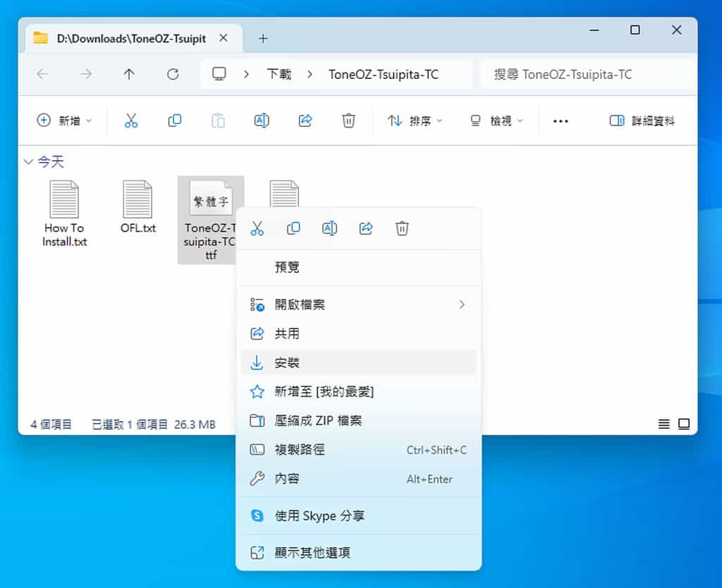Maximize the File Explorer window
This screenshot has width=722, height=588.
[635, 30]
